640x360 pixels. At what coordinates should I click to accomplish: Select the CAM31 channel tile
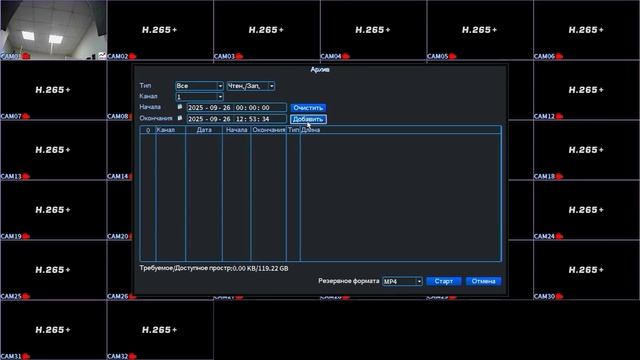53,330
